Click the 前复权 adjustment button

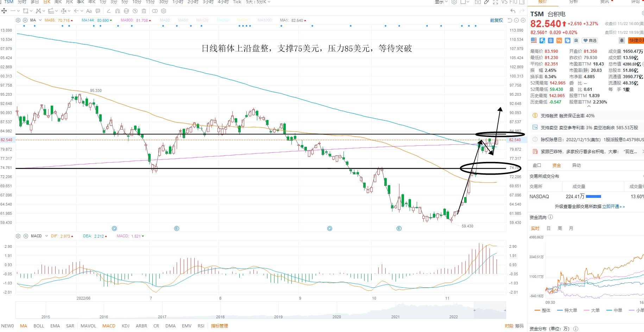497,20
